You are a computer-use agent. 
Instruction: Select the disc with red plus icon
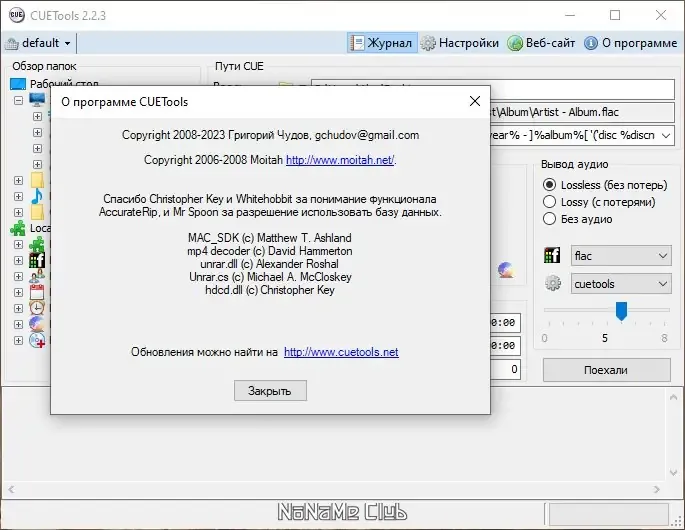(x=37, y=340)
